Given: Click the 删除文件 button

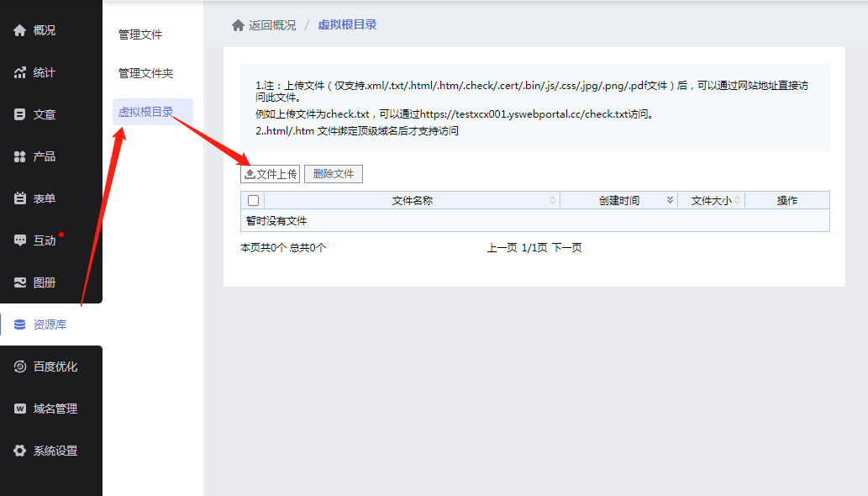Looking at the screenshot, I should click(x=334, y=174).
